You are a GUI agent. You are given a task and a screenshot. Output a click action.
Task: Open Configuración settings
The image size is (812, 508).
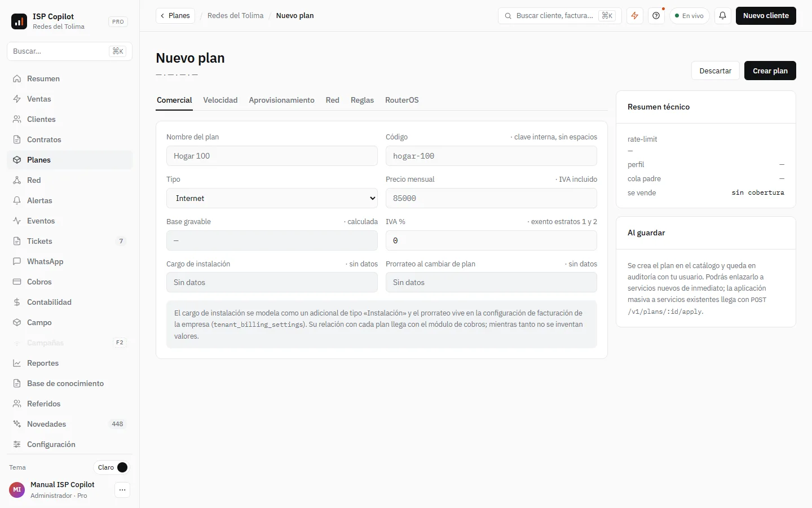point(69,444)
